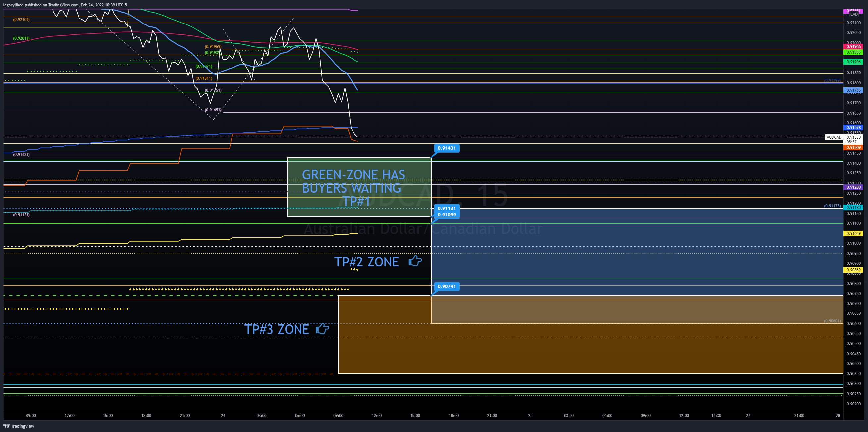Click the 28 date on time axis
This screenshot has height=432, width=868.
[838, 415]
